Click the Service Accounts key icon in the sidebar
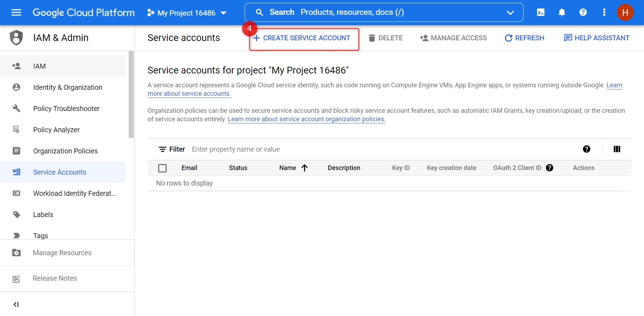The height and width of the screenshot is (316, 644). coord(16,172)
